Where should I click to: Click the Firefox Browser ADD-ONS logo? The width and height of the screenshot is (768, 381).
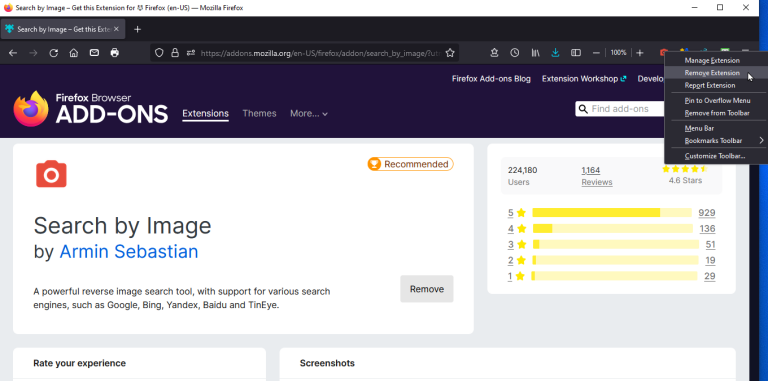click(91, 109)
